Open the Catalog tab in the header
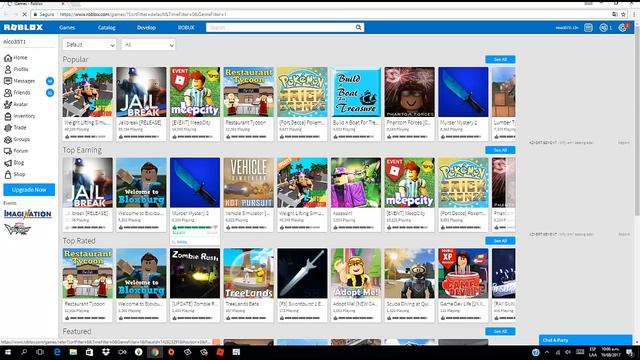 pyautogui.click(x=107, y=27)
